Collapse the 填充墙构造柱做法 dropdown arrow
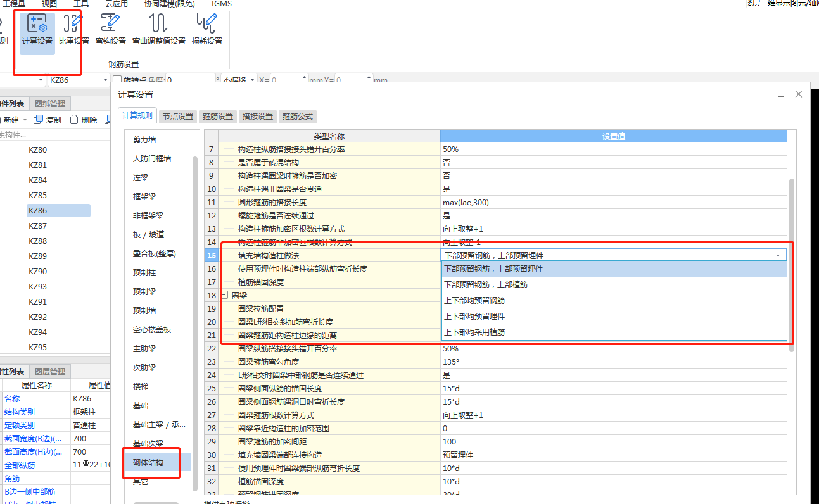The image size is (819, 504). tap(778, 255)
